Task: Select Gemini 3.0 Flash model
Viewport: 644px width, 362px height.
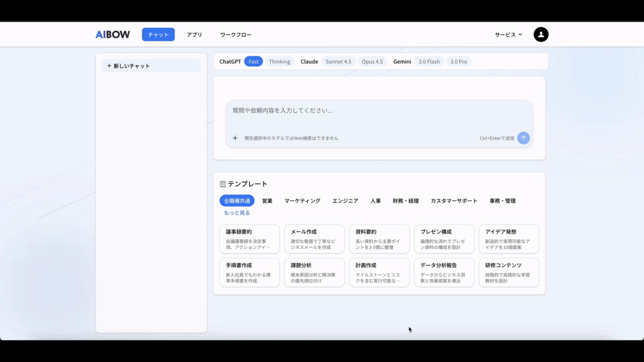Action: (x=429, y=62)
